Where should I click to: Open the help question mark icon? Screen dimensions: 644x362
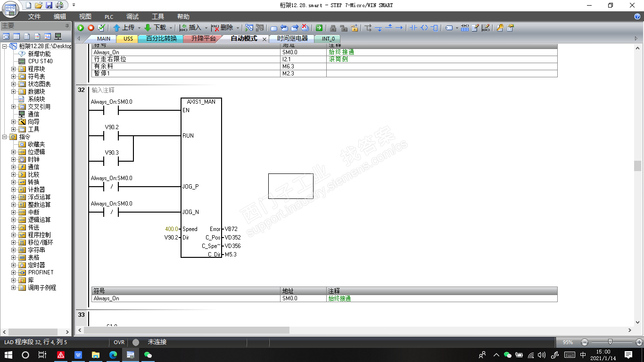pyautogui.click(x=637, y=16)
